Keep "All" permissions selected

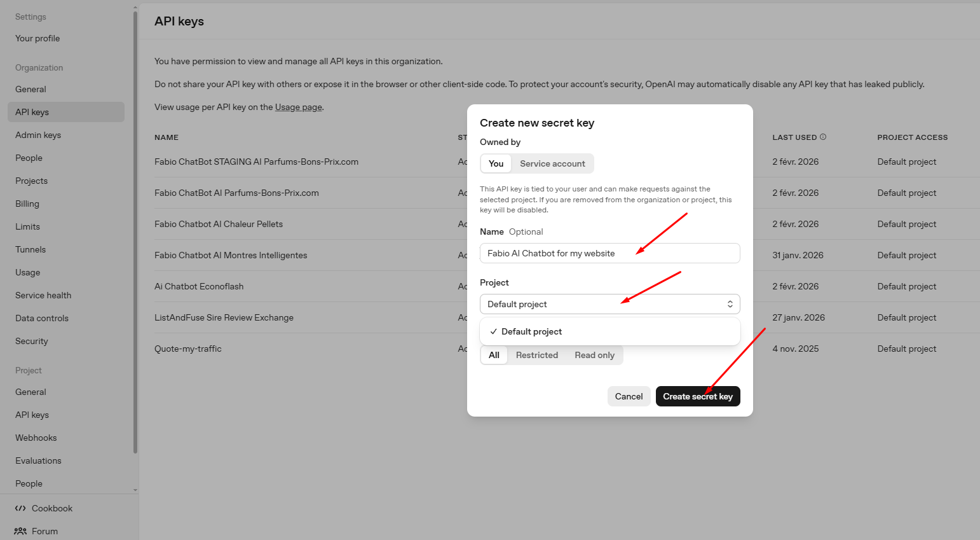click(x=494, y=355)
